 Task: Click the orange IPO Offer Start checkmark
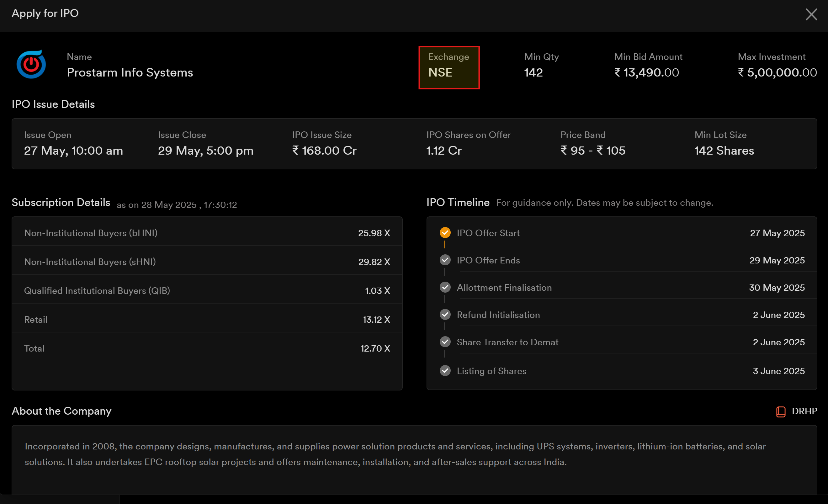coord(445,232)
